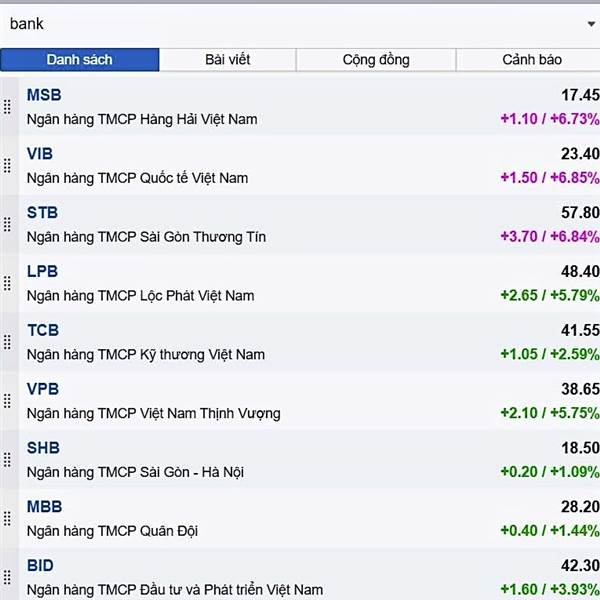
Task: Click BID change +1.60 / +3.93%
Action: 550,590
